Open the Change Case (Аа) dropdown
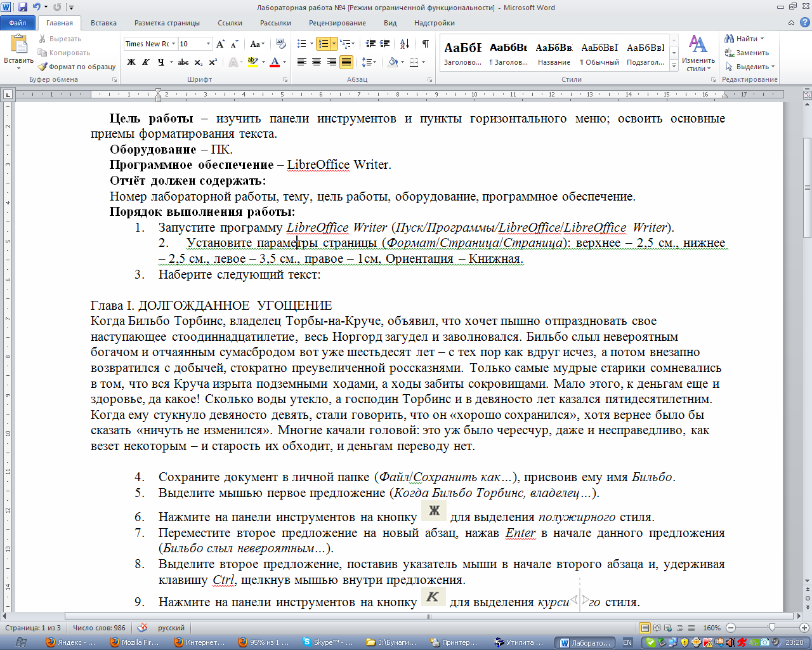The width and height of the screenshot is (812, 650). [x=257, y=44]
